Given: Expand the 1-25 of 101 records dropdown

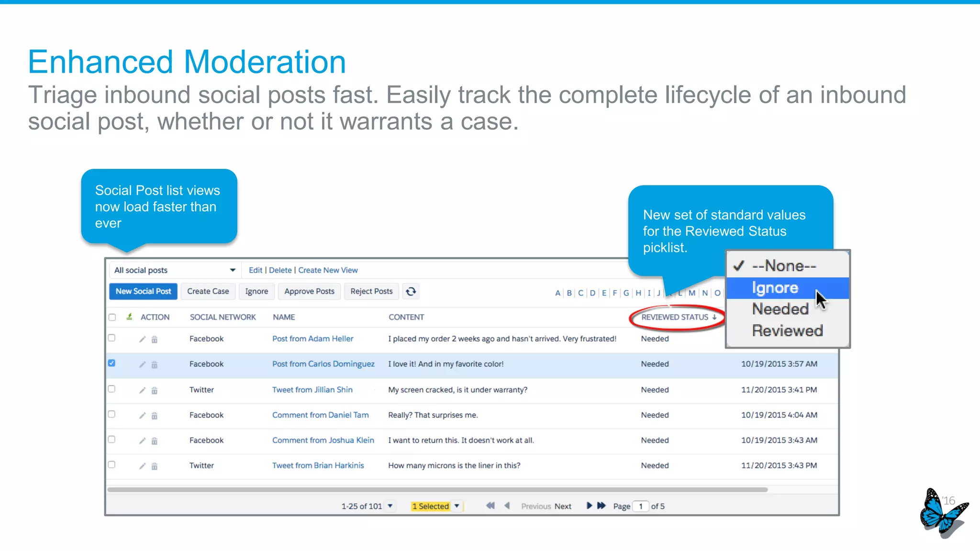Looking at the screenshot, I should tap(390, 506).
